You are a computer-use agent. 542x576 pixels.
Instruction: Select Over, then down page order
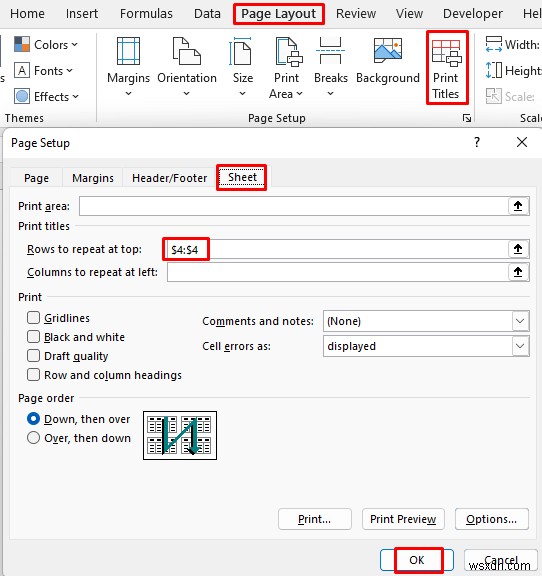pos(33,438)
